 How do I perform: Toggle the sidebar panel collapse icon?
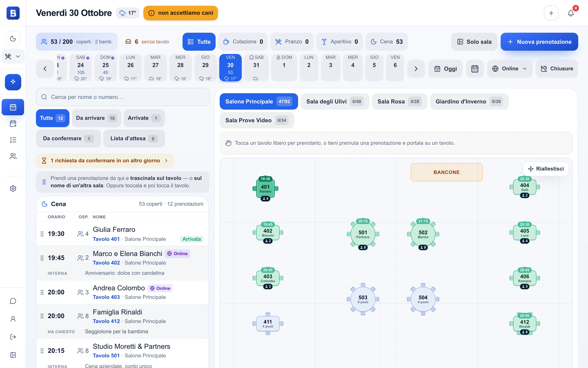click(13, 355)
